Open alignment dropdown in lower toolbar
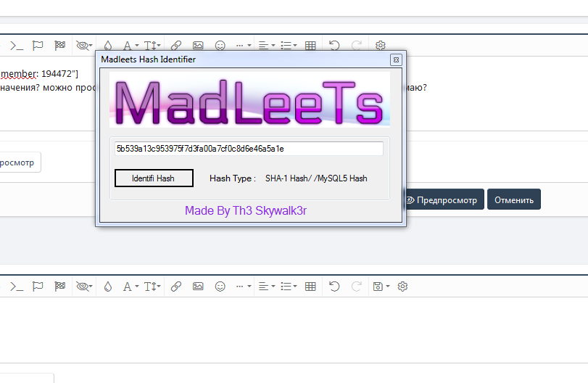The width and height of the screenshot is (588, 383). coord(267,287)
